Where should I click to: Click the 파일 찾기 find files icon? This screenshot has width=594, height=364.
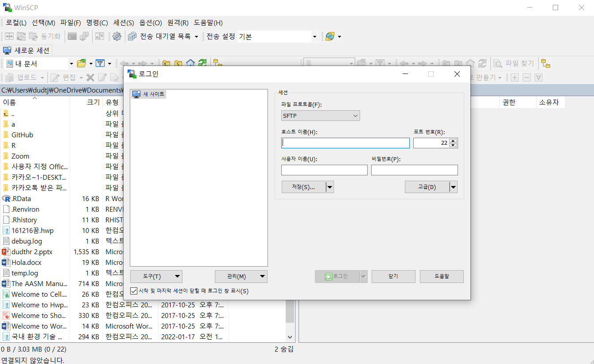click(x=498, y=63)
